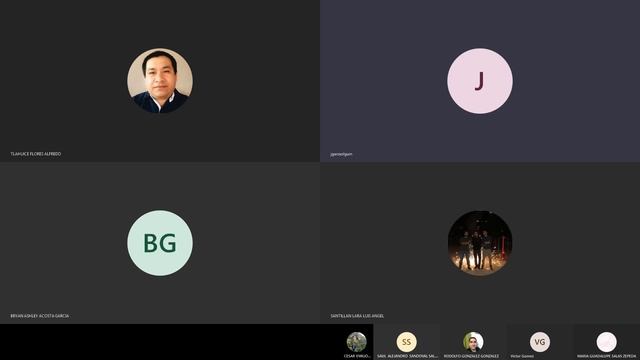640x360 pixels.
Task: Click the name label Bryan Ashley Acosta Garcia
Action: tap(40, 316)
